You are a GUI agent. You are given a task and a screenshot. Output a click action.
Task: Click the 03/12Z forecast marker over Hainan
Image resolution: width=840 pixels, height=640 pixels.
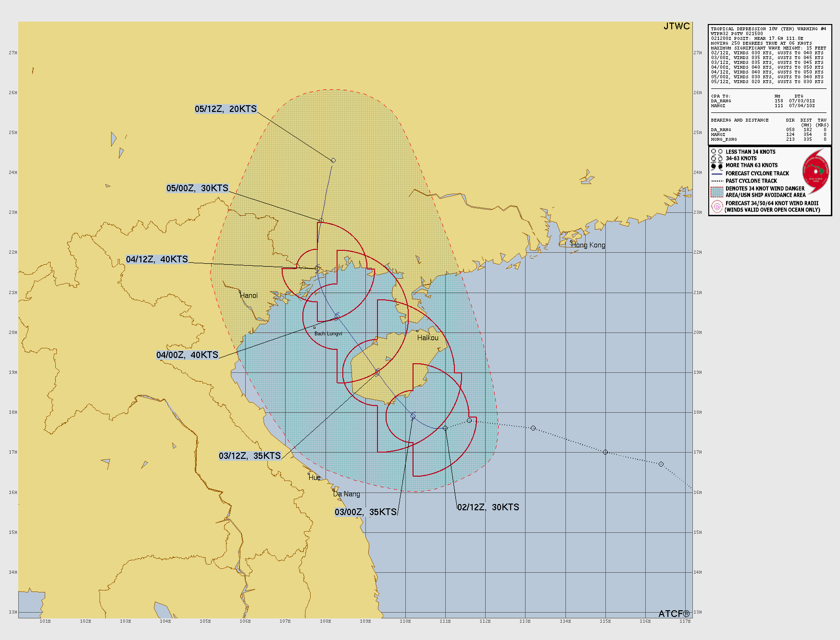[x=377, y=372]
